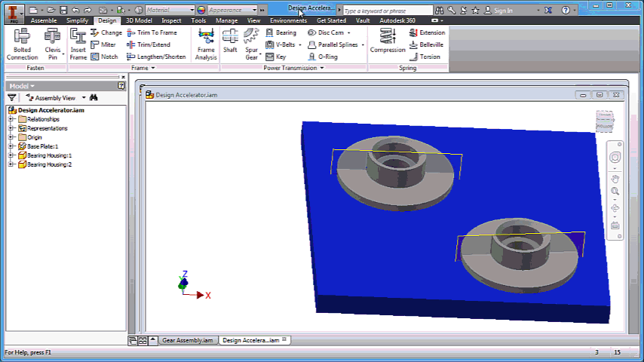Screen dimensions: 644x362
Task: Open the Parallel Splines generator
Action: [x=333, y=44]
